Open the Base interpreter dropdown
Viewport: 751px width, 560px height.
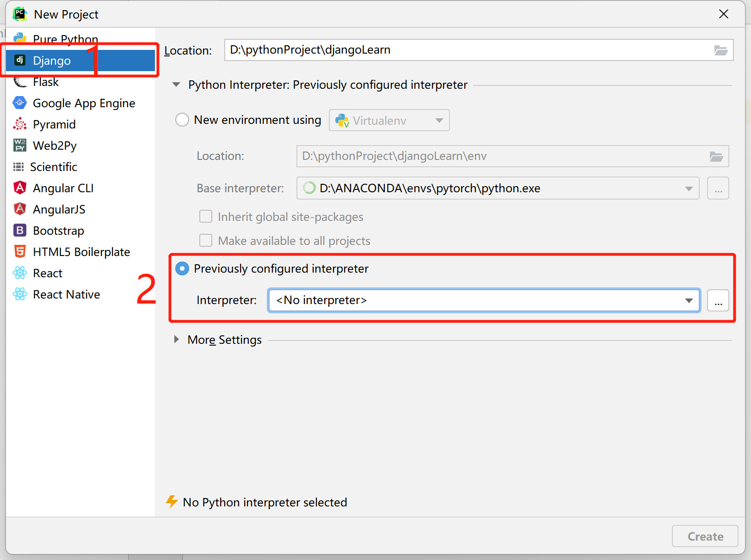tap(498, 188)
